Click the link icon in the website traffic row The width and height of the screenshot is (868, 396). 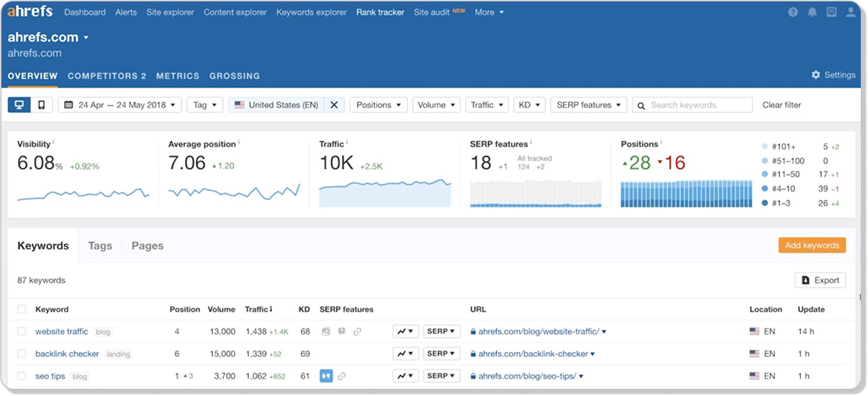tap(357, 332)
